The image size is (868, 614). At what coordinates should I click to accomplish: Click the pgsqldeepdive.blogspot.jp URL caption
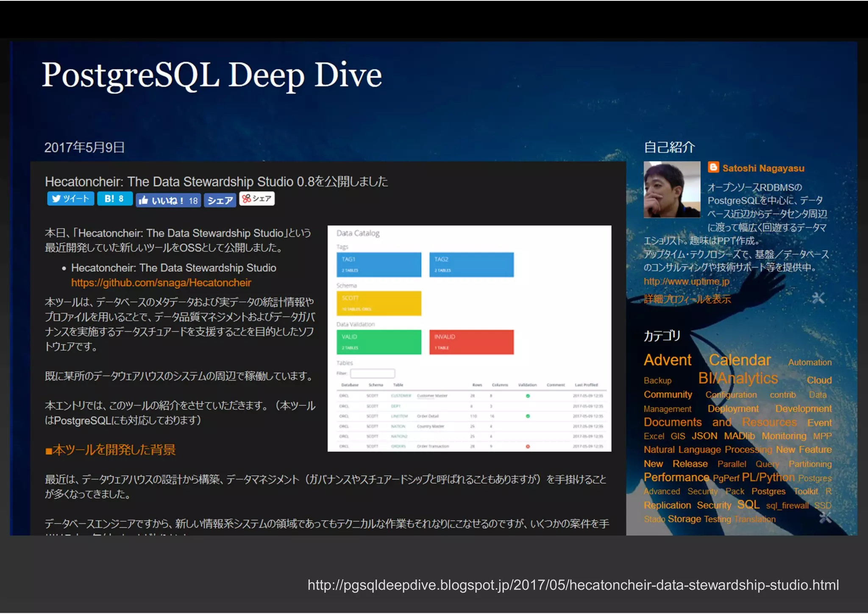[573, 585]
